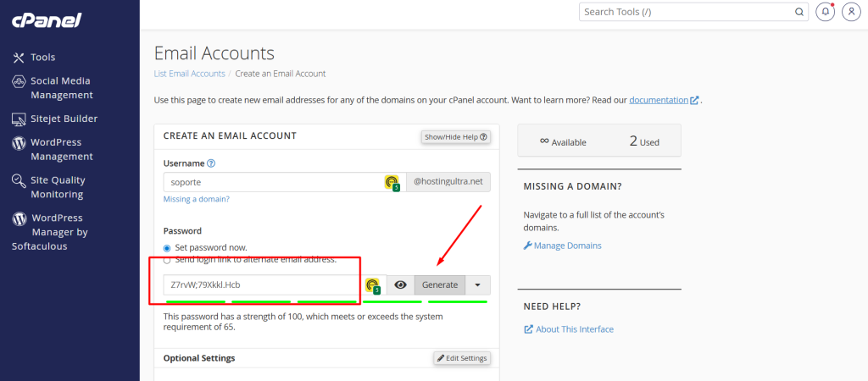Click the documentation external link icon
This screenshot has width=868, height=381.
(x=695, y=100)
